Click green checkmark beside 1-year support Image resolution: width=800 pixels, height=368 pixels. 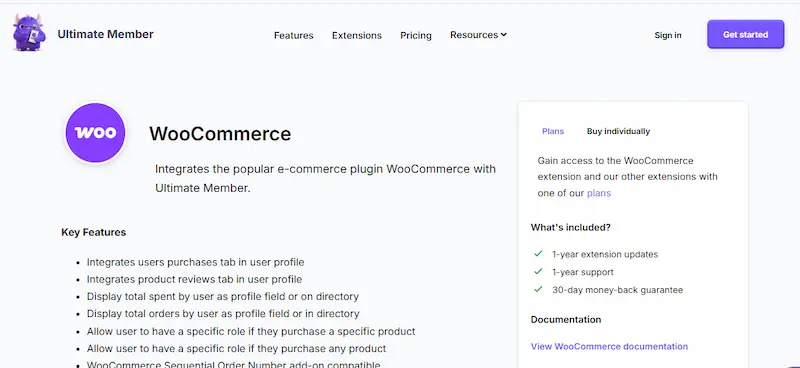538,271
